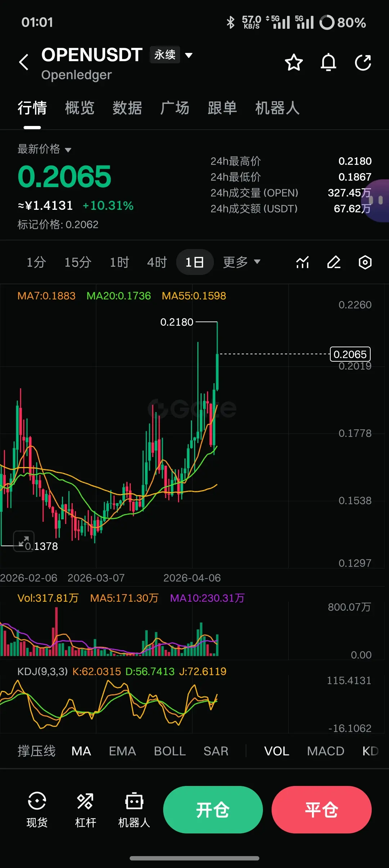
Task: Tap the 永续 contract label
Action: [165, 55]
